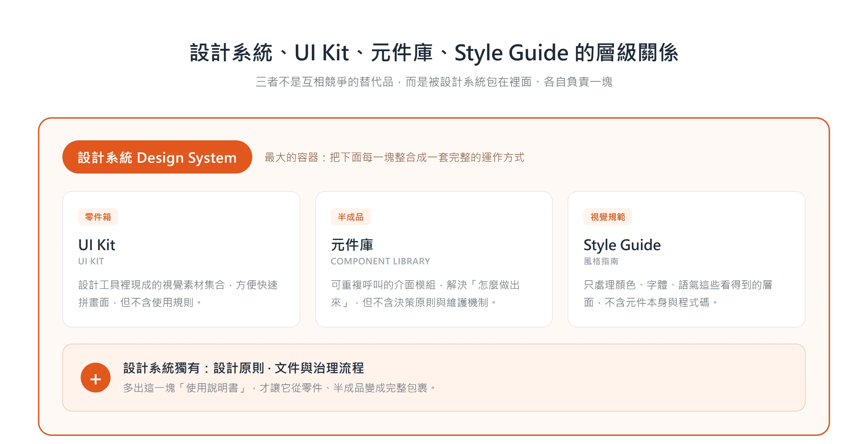Click the main page title 設計系統、UI Kit、元件庫
This screenshot has height=444, width=868.
434,53
